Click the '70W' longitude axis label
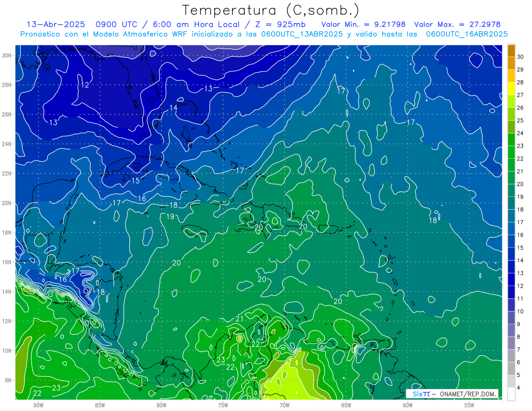Screen dimensions: 532x411 (x=285, y=405)
